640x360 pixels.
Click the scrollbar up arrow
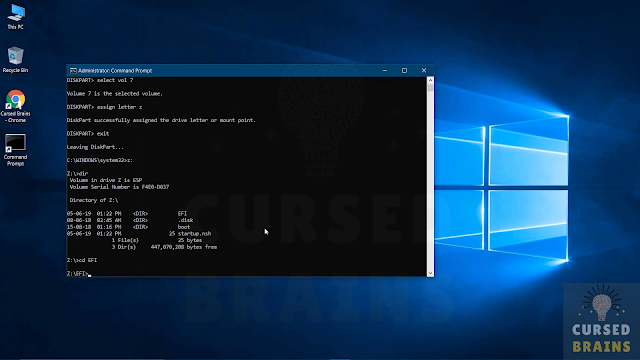(430, 80)
